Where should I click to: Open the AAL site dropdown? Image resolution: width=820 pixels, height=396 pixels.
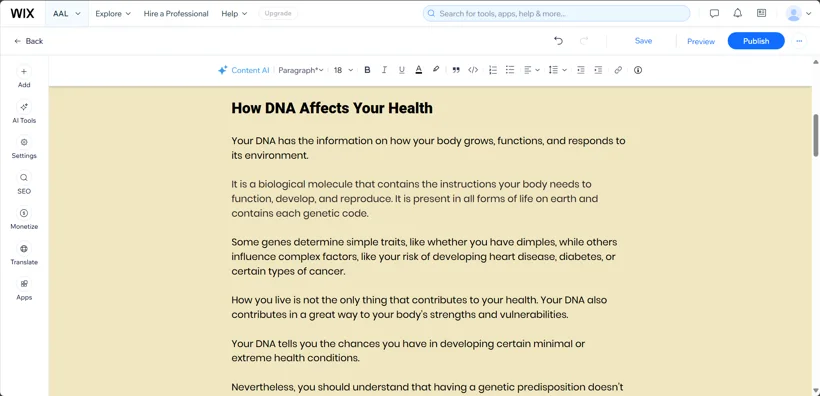point(67,14)
